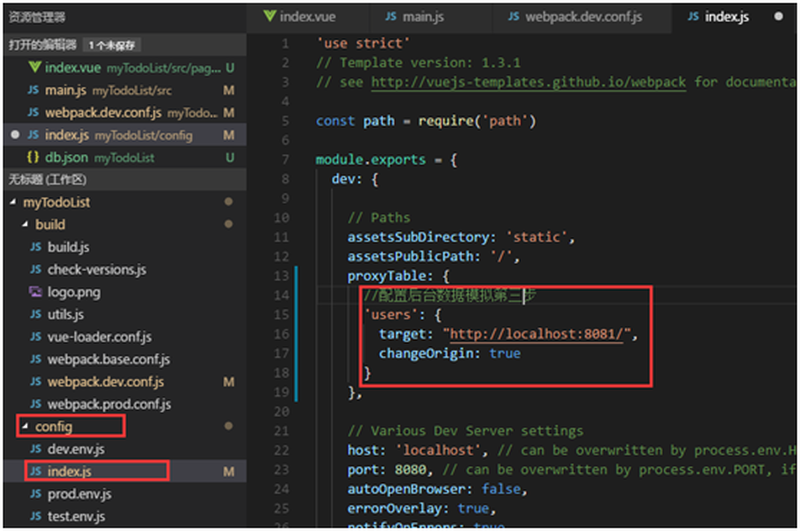
Task: Open main.js in open editors list
Action: coord(125,90)
